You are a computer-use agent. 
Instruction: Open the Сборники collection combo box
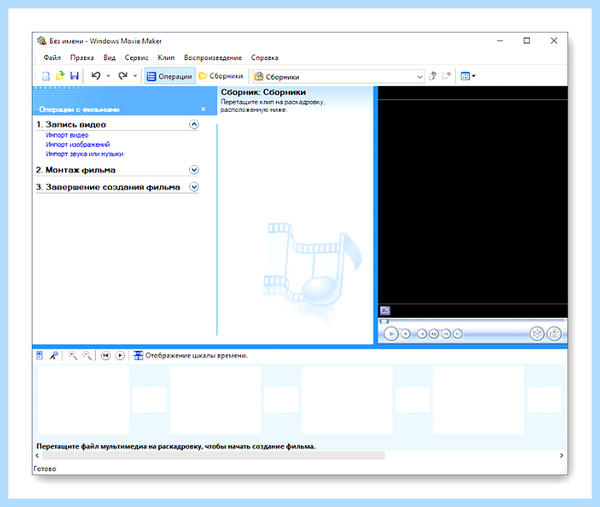coord(339,77)
